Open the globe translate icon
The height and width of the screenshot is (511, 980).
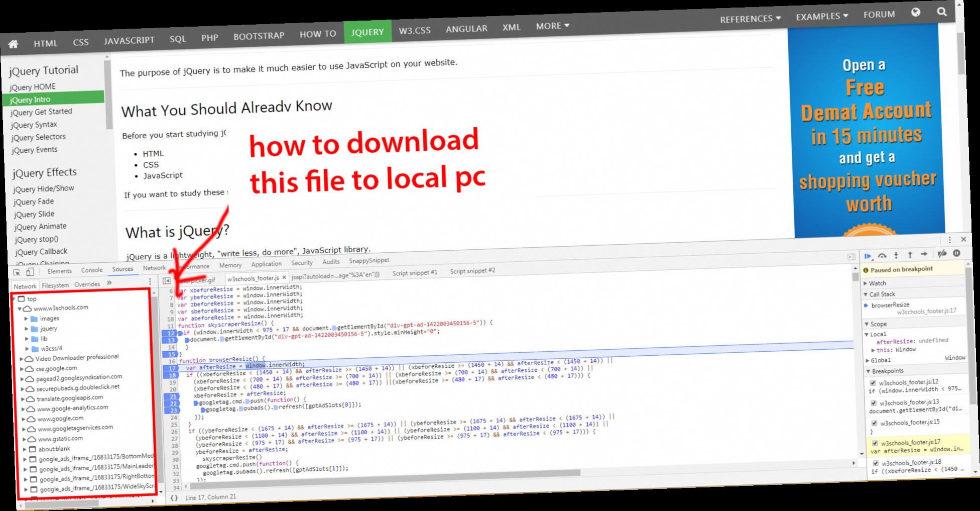pos(916,13)
